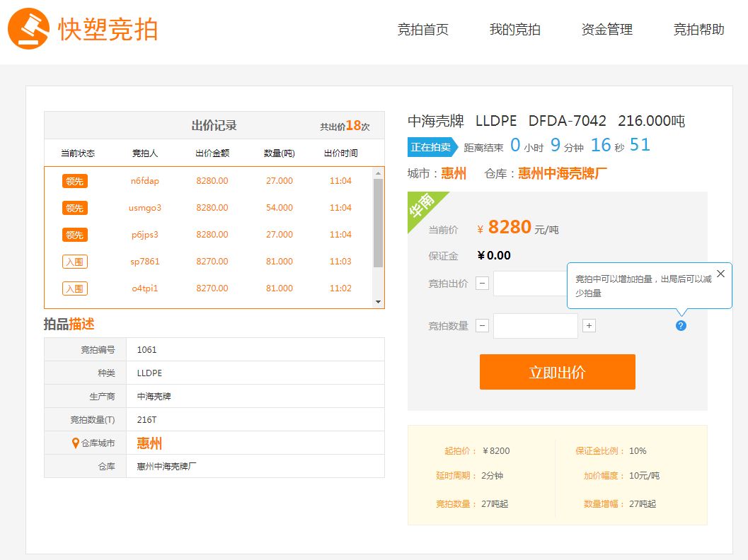748x560 pixels.
Task: Open 竞拍帮助 help page
Action: [x=698, y=30]
